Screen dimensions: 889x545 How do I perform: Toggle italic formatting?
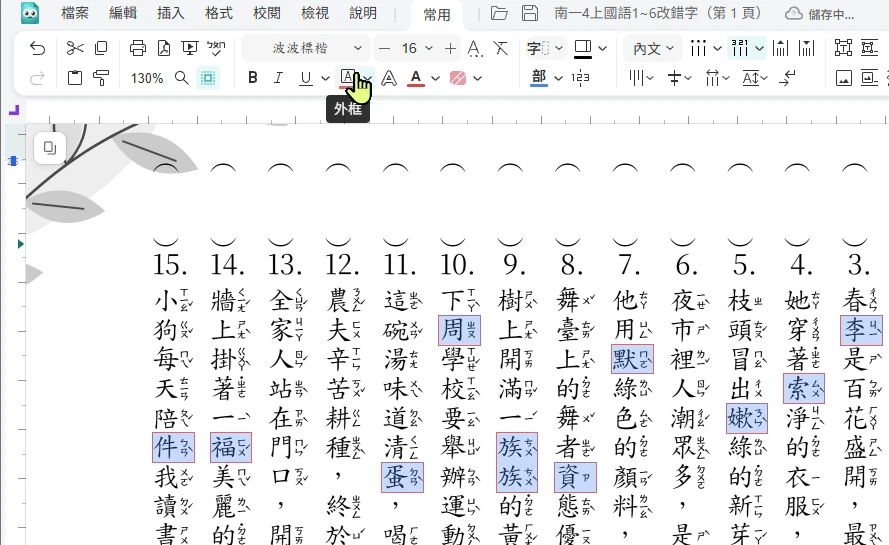click(278, 78)
